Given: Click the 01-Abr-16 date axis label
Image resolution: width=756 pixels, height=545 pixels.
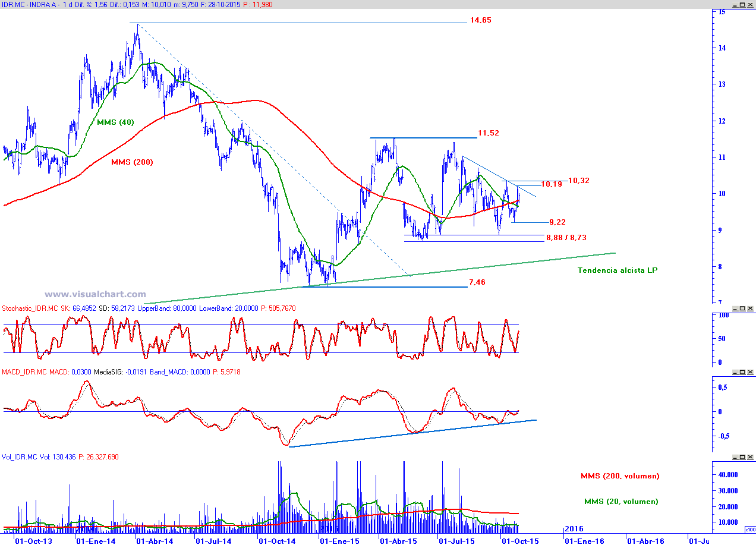Looking at the screenshot, I should point(645,541).
